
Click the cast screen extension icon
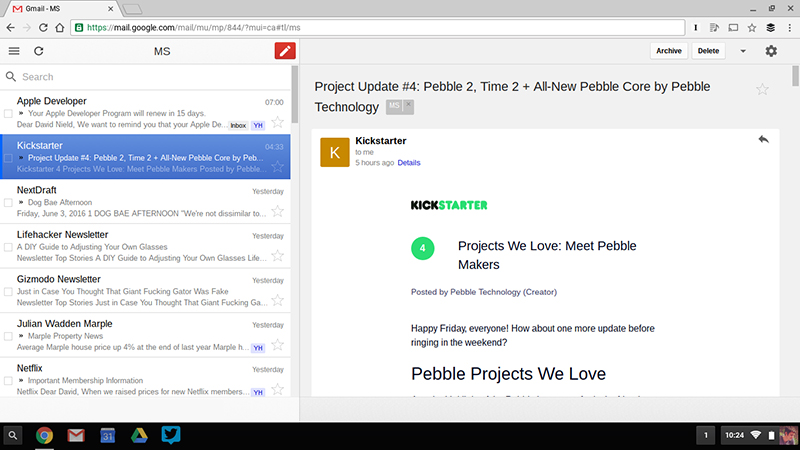tap(733, 28)
